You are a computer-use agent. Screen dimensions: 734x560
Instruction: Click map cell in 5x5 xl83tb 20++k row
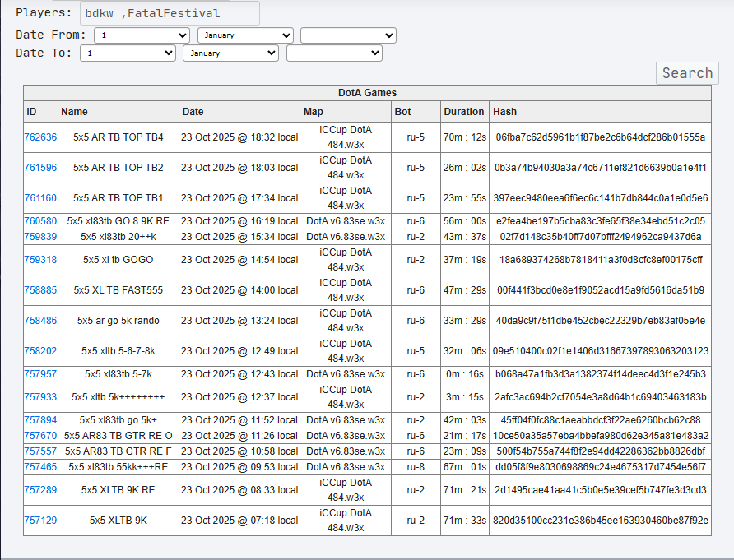point(346,237)
